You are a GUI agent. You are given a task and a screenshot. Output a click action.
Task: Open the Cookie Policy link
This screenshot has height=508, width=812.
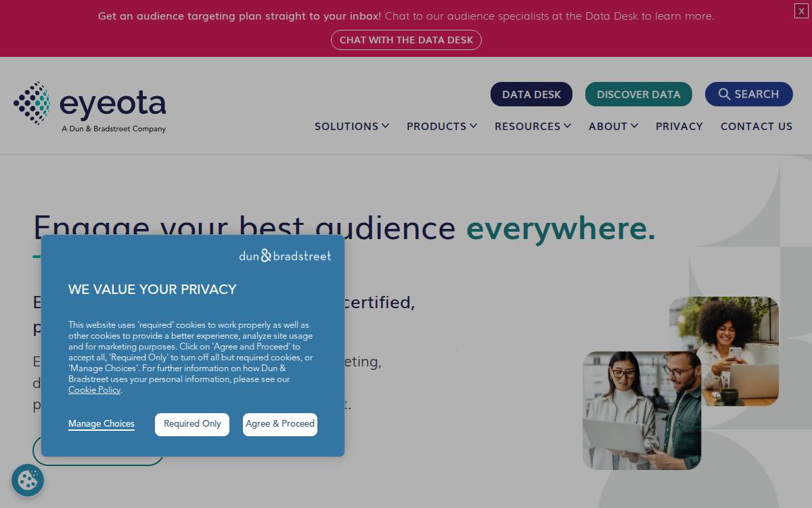click(x=94, y=390)
